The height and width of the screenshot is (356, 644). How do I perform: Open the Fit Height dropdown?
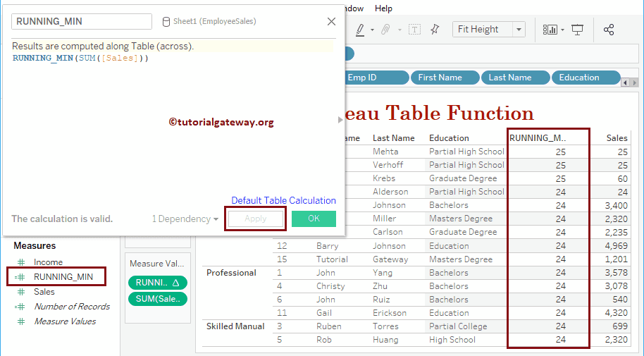(519, 30)
